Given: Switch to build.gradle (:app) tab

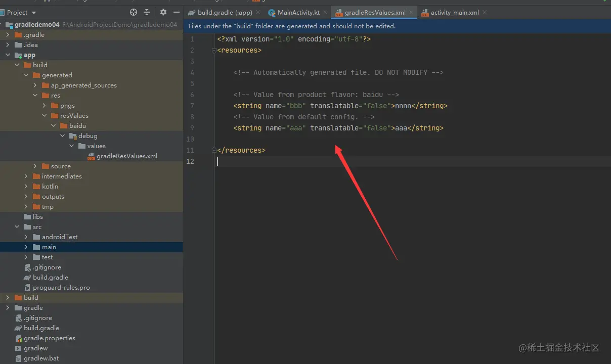Looking at the screenshot, I should [225, 12].
